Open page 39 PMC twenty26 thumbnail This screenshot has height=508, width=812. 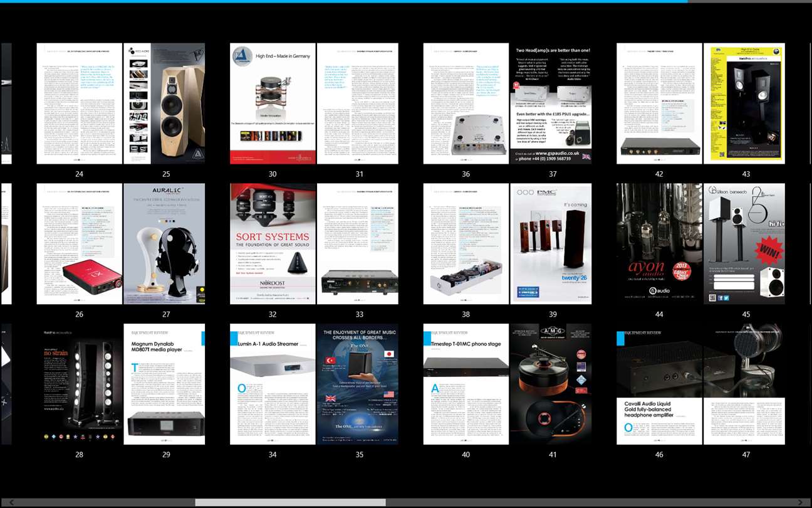pyautogui.click(x=551, y=244)
